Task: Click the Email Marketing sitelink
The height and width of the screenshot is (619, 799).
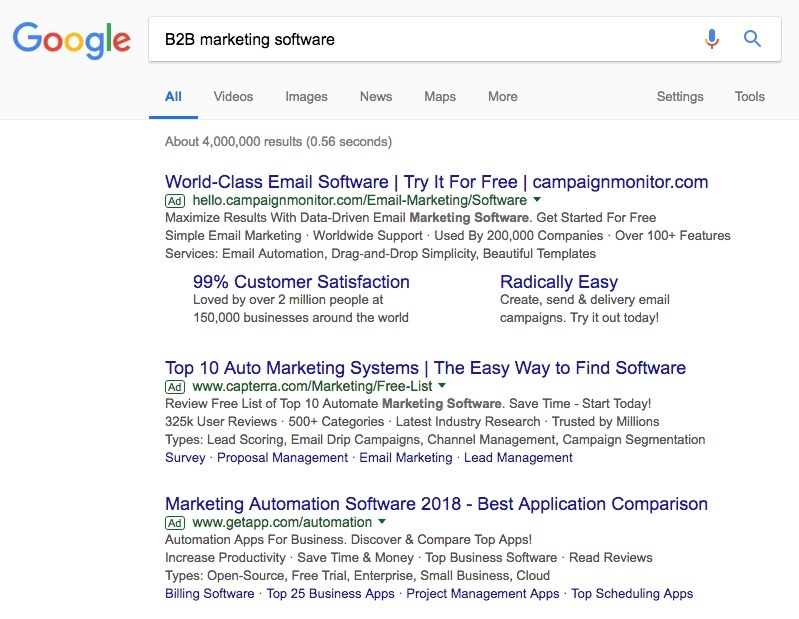Action: coord(406,457)
